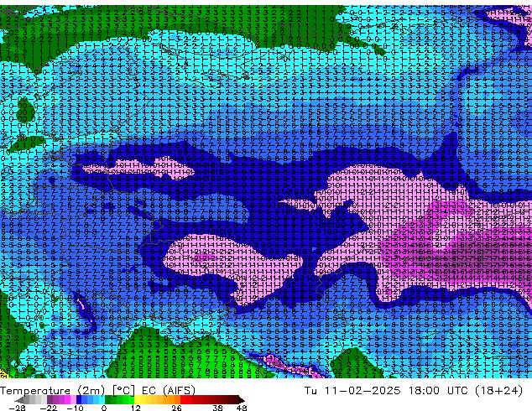
Task: Click the dark right arrow end of the colorbar
Action: 242,399
